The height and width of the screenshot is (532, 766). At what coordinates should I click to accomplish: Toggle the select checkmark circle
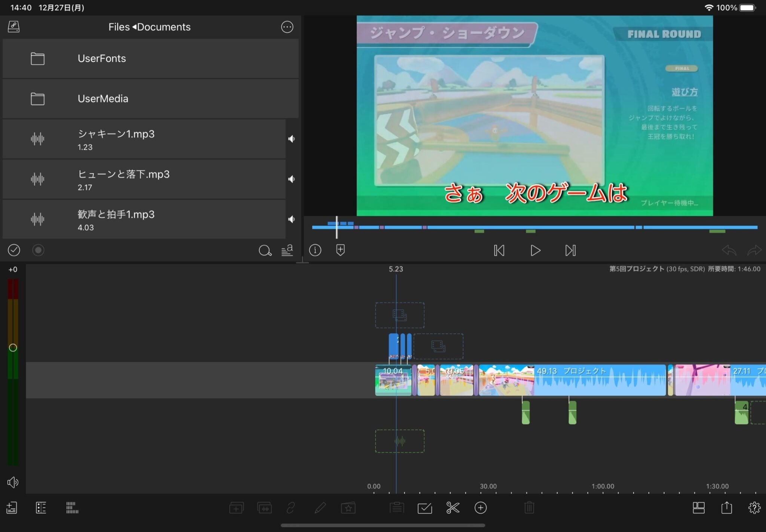pyautogui.click(x=14, y=250)
